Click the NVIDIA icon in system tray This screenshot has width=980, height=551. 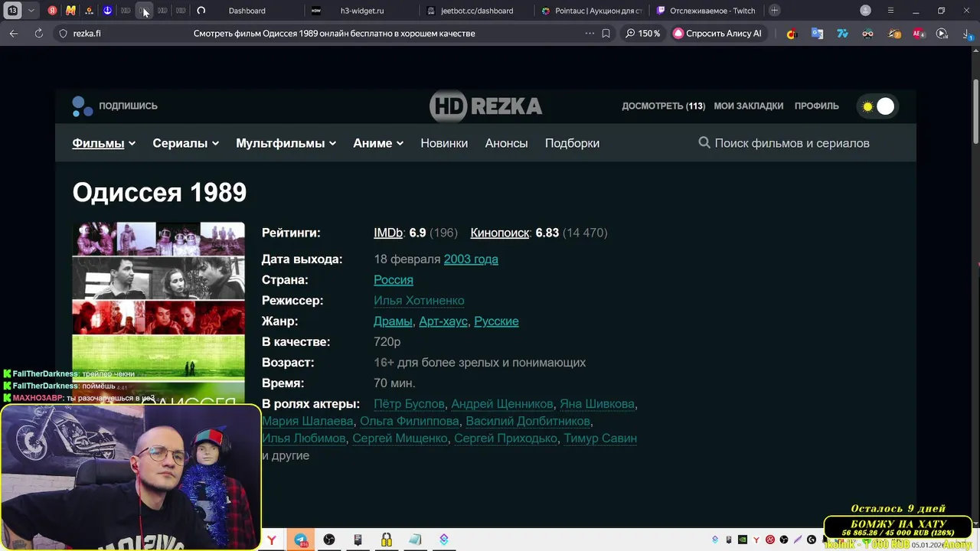[x=743, y=540]
